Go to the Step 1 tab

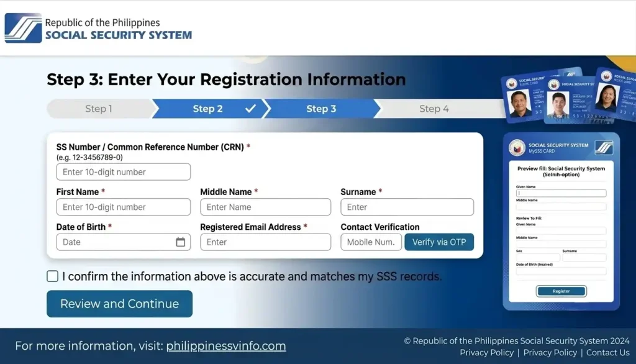tap(100, 109)
